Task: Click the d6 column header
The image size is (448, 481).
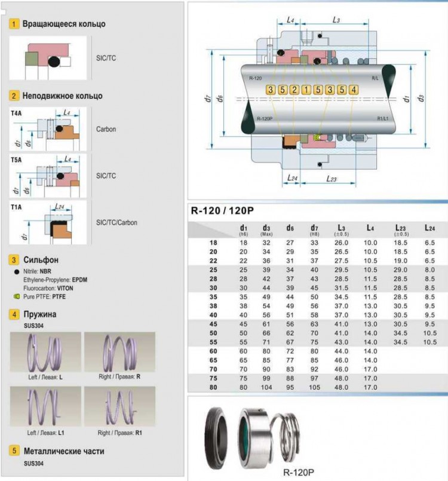Action: pyautogui.click(x=290, y=228)
